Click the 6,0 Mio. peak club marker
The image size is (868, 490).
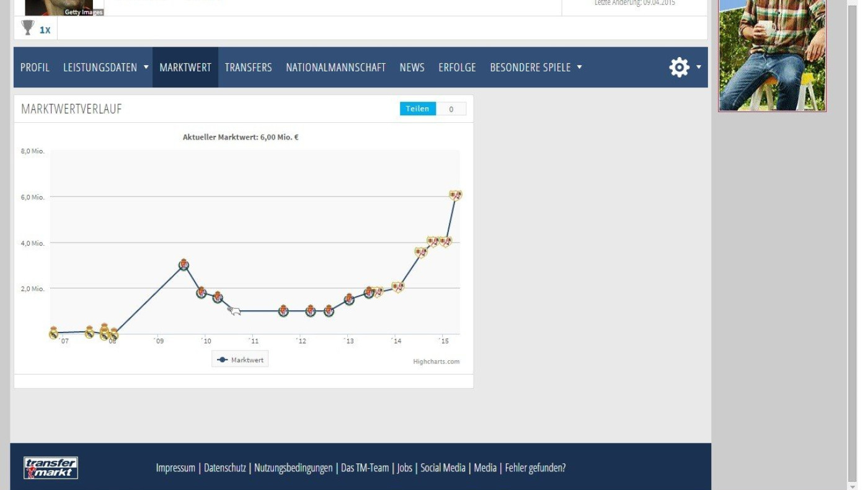[456, 195]
